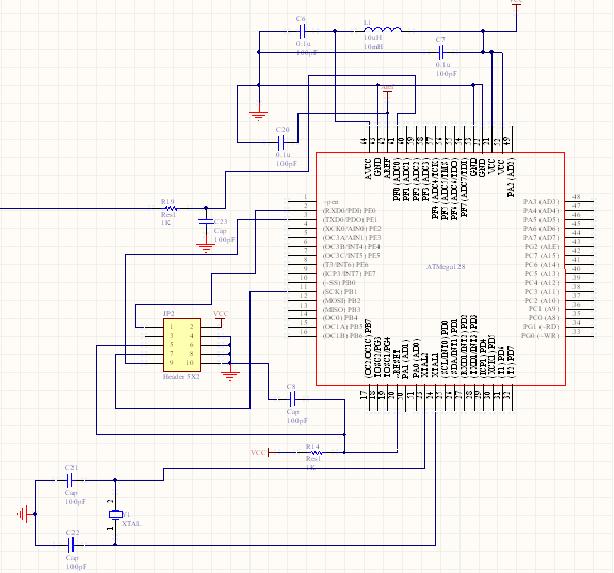Click pin number 33 on chip
This screenshot has width=614, height=573.
(x=576, y=332)
